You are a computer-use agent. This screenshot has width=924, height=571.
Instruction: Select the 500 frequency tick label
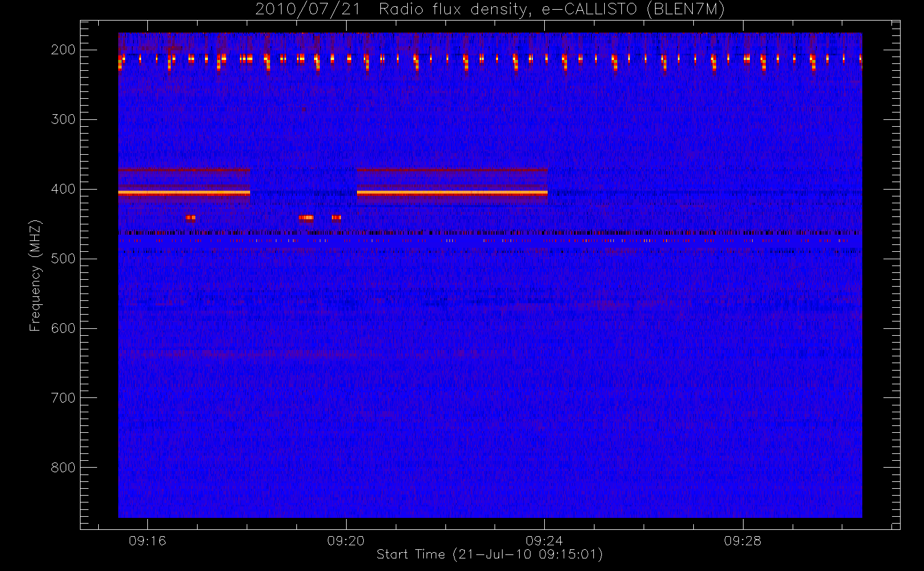click(63, 259)
